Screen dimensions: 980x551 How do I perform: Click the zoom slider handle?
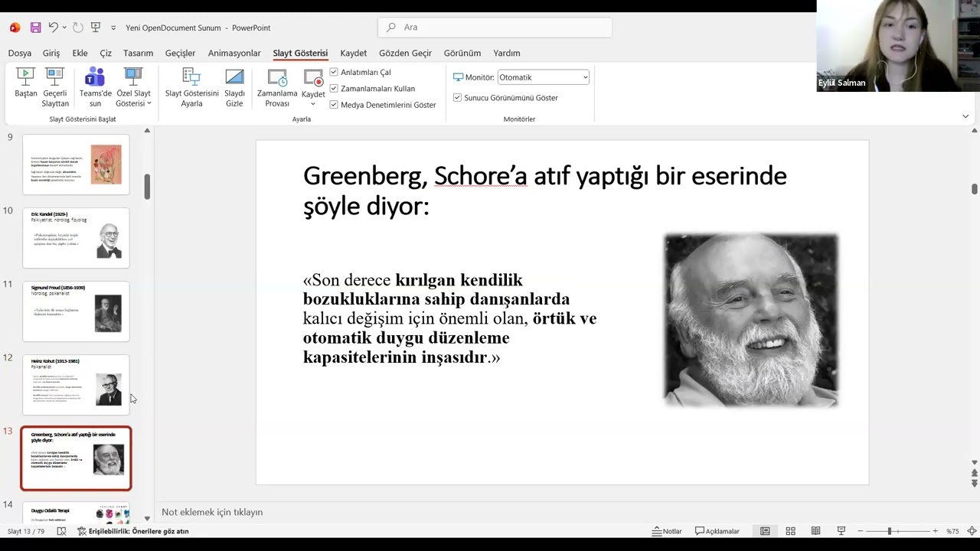pos(889,531)
